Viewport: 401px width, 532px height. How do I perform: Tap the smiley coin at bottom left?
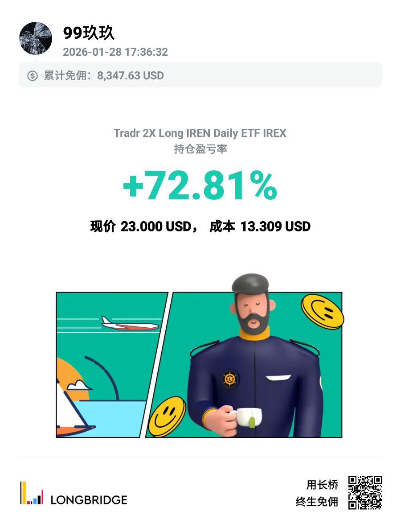(x=167, y=417)
